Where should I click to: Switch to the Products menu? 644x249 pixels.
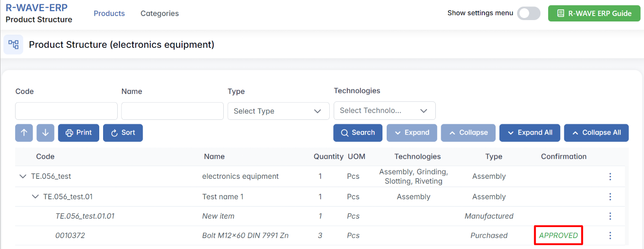109,14
